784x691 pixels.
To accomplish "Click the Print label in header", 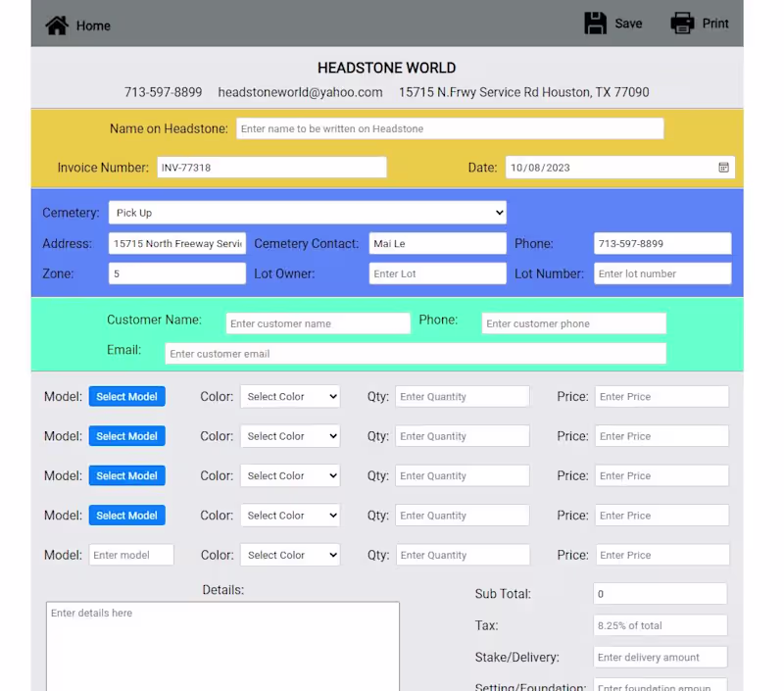I will coord(715,24).
